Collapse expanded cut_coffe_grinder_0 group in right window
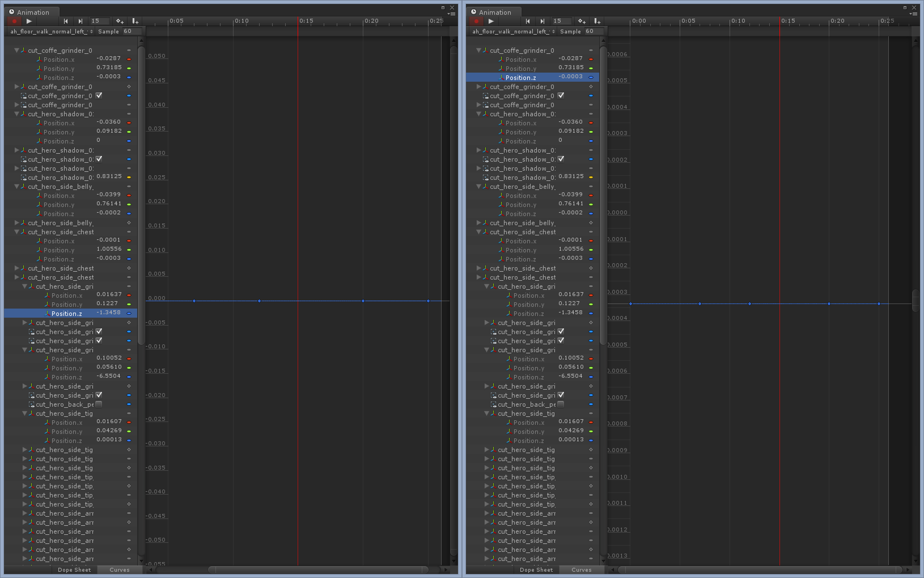The width and height of the screenshot is (924, 578). (x=478, y=50)
